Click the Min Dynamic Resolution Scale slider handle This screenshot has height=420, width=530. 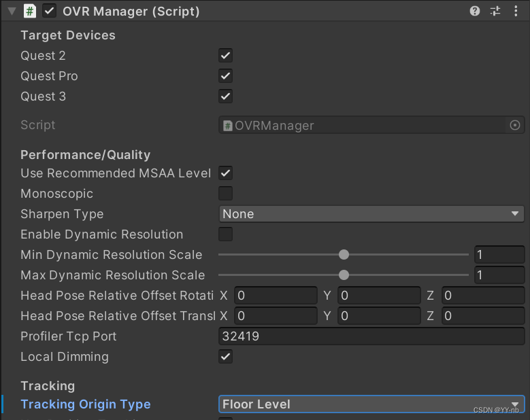[x=344, y=255]
